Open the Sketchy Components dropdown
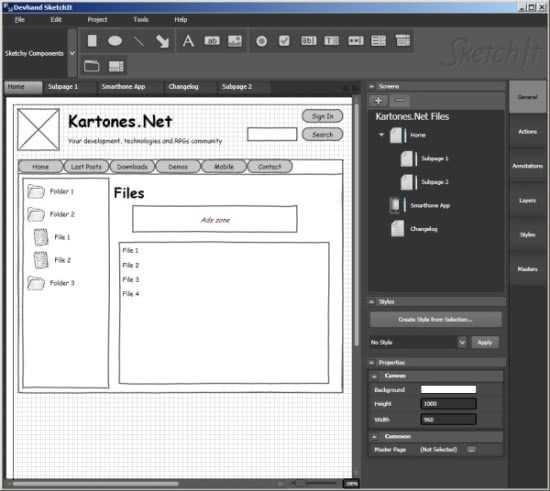Image resolution: width=550 pixels, height=491 pixels. click(x=72, y=53)
